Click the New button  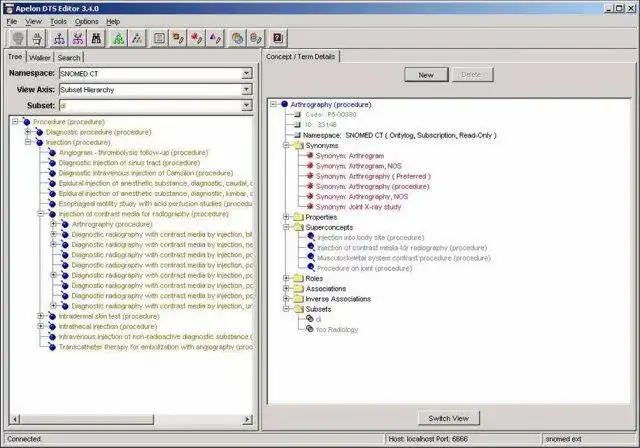426,75
